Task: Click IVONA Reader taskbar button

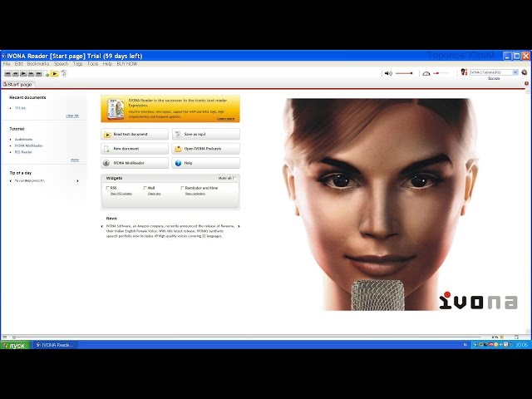Action: pyautogui.click(x=56, y=345)
